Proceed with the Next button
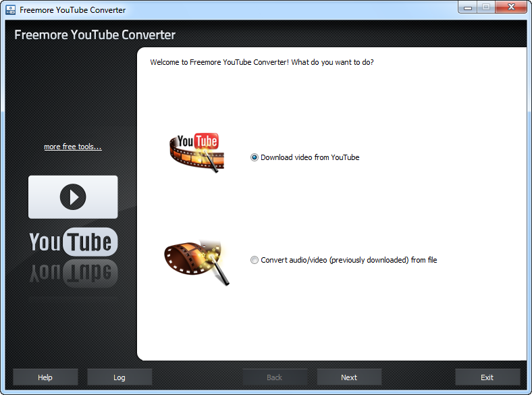This screenshot has height=395, width=532. pyautogui.click(x=349, y=377)
